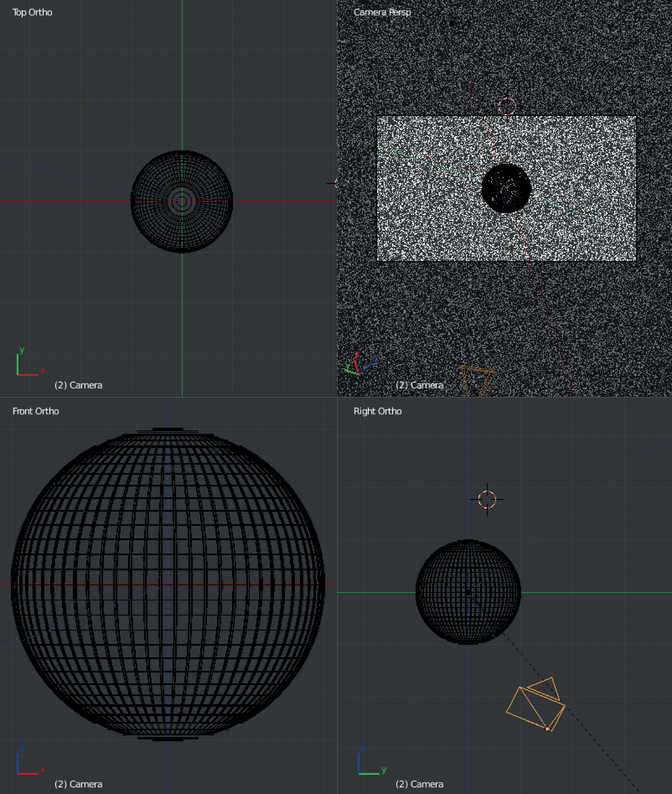Click the 3D cursor in Camera Persp view
This screenshot has width=672, height=794.
tap(507, 107)
